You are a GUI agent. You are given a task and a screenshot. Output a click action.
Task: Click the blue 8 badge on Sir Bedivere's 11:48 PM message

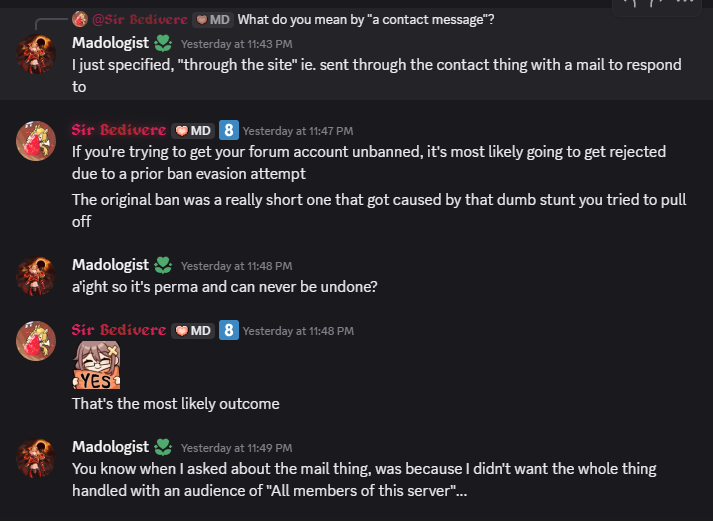228,330
